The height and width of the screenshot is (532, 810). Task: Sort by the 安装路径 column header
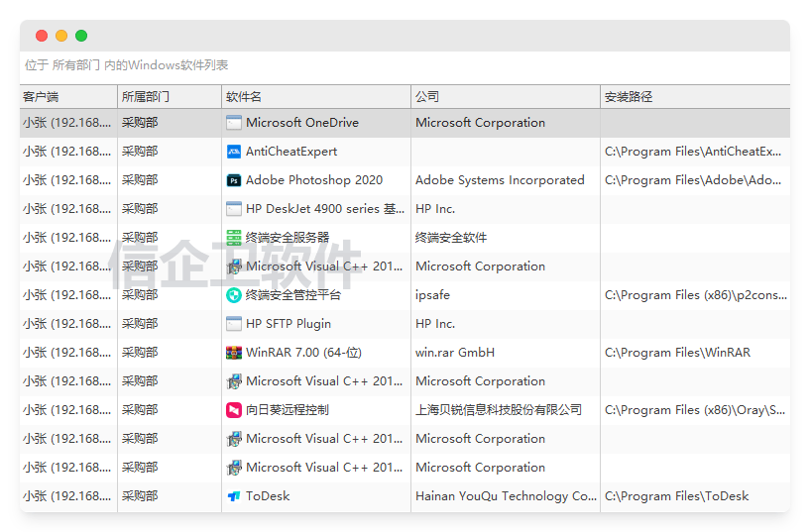coord(629,97)
